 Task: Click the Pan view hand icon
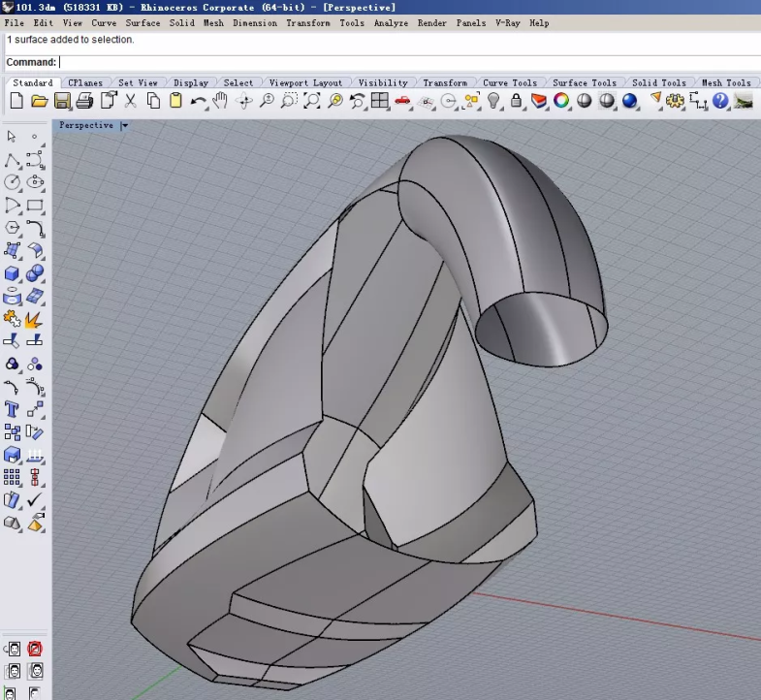point(220,101)
